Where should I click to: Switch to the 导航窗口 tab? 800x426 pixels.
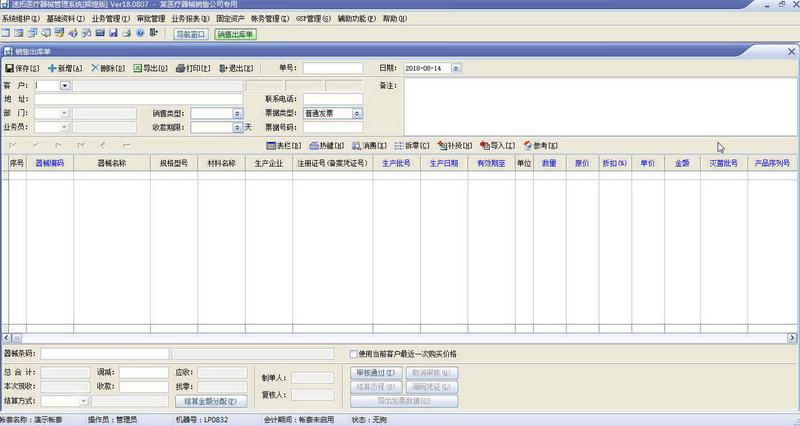coord(191,34)
